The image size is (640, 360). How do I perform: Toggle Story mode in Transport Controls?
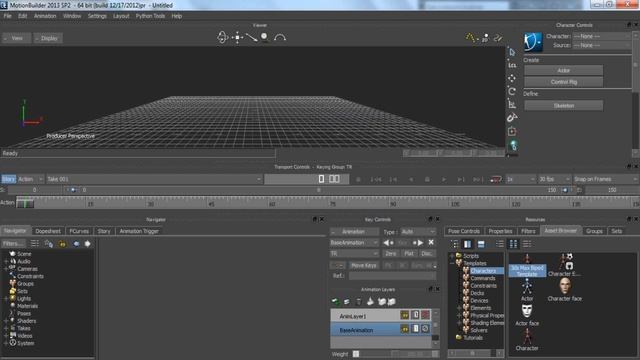coord(8,179)
